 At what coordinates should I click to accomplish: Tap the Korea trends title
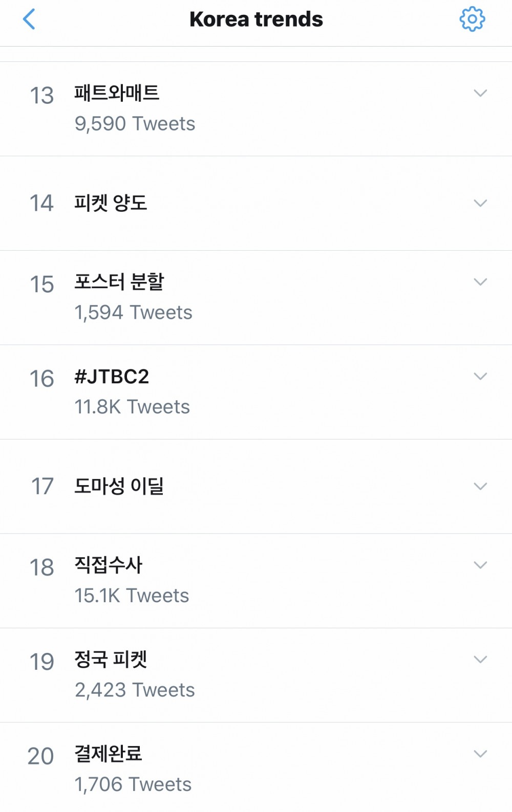(256, 19)
